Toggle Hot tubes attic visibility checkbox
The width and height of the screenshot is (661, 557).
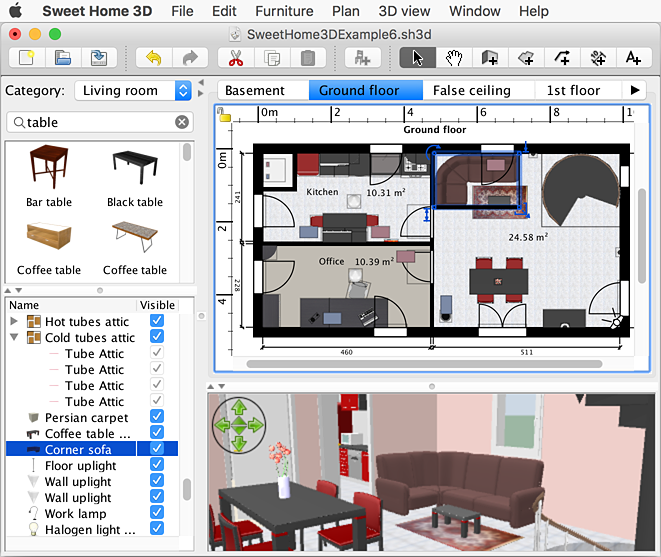[x=156, y=321]
